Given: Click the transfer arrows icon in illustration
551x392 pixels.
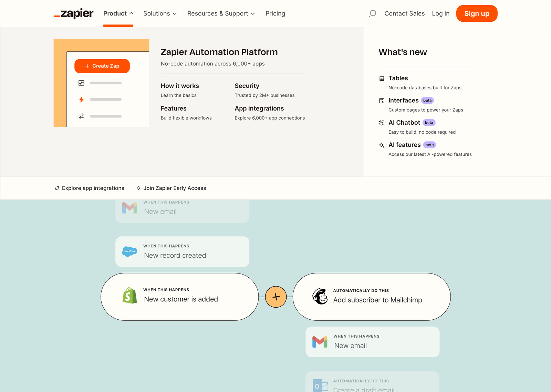Looking at the screenshot, I should click(x=81, y=116).
